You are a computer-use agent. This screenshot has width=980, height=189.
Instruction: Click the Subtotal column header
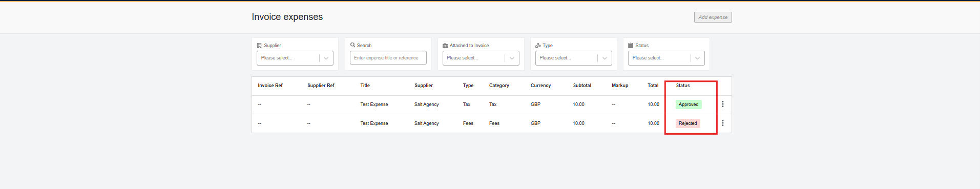point(582,86)
